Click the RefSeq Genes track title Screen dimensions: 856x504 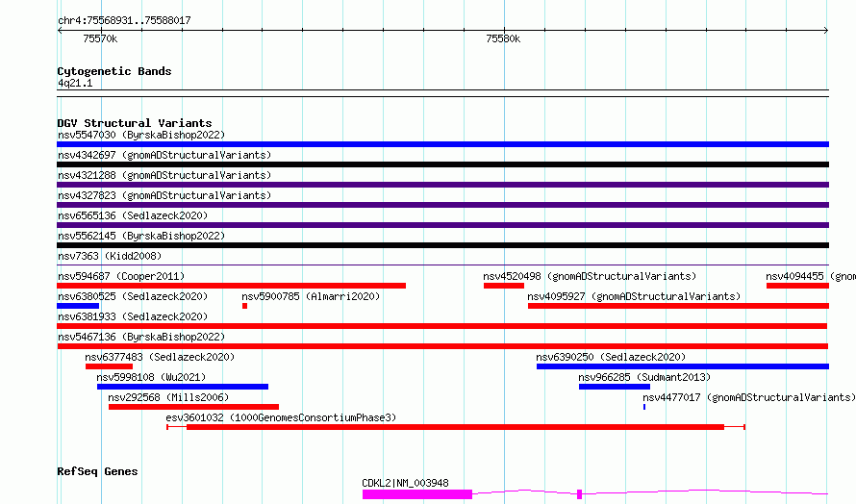coord(97,471)
